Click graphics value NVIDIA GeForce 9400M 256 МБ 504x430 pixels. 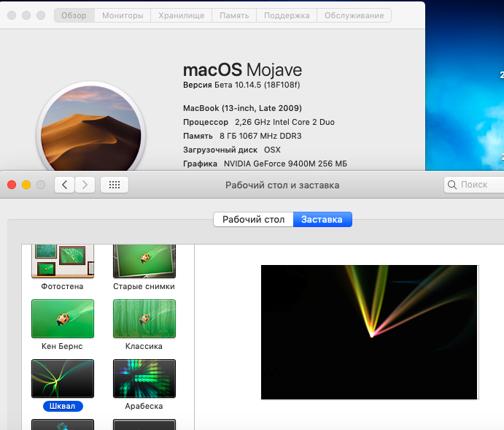click(285, 164)
